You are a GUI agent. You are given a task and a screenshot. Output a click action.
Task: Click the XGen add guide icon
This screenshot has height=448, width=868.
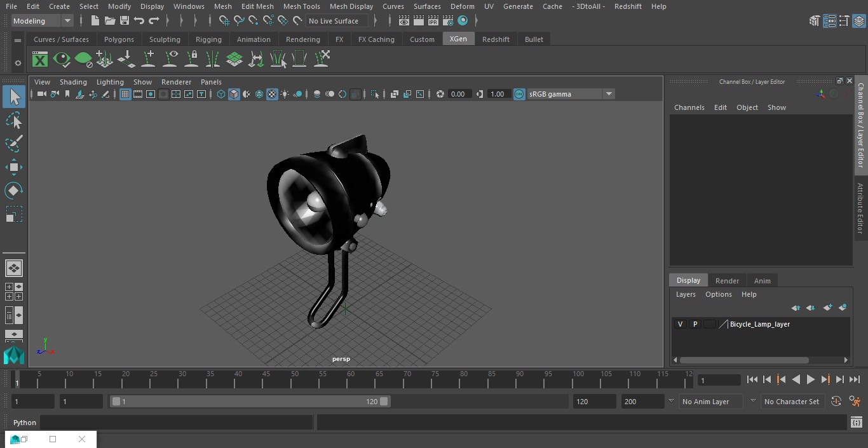click(x=149, y=59)
